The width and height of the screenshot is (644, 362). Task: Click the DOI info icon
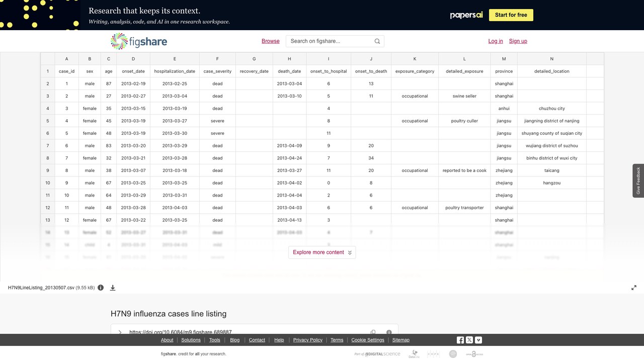pyautogui.click(x=389, y=332)
